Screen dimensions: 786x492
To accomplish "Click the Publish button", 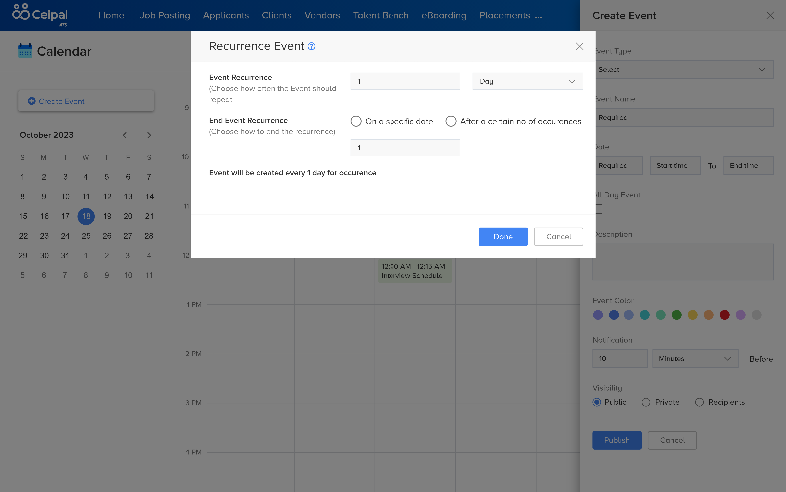I will coord(617,440).
